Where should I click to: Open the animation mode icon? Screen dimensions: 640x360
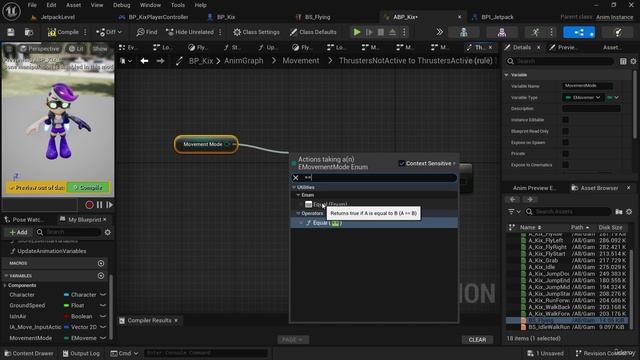536,32
